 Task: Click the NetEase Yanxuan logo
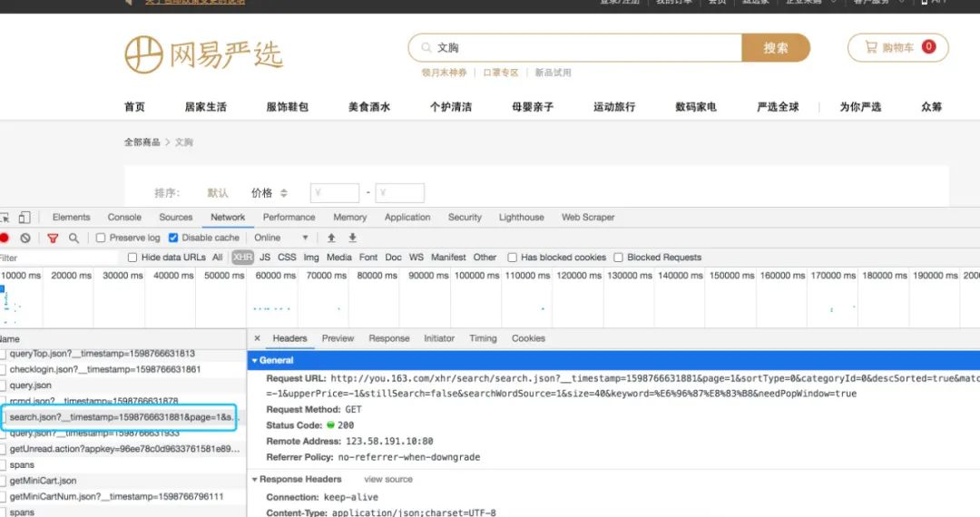[x=204, y=54]
